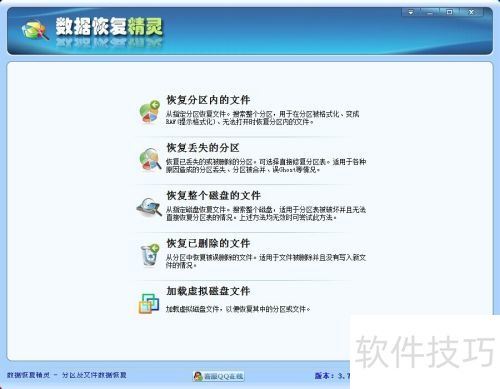The height and width of the screenshot is (389, 500).
Task: Click the status bar text 数据恢复精灵
Action: [x=28, y=375]
